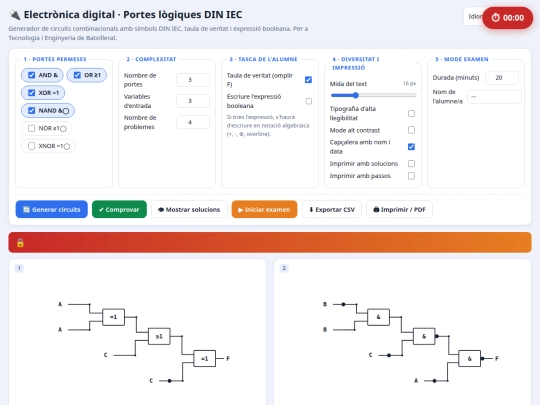The height and width of the screenshot is (405, 540).
Task: Enable Mode alt contrast checkbox
Action: pyautogui.click(x=411, y=130)
